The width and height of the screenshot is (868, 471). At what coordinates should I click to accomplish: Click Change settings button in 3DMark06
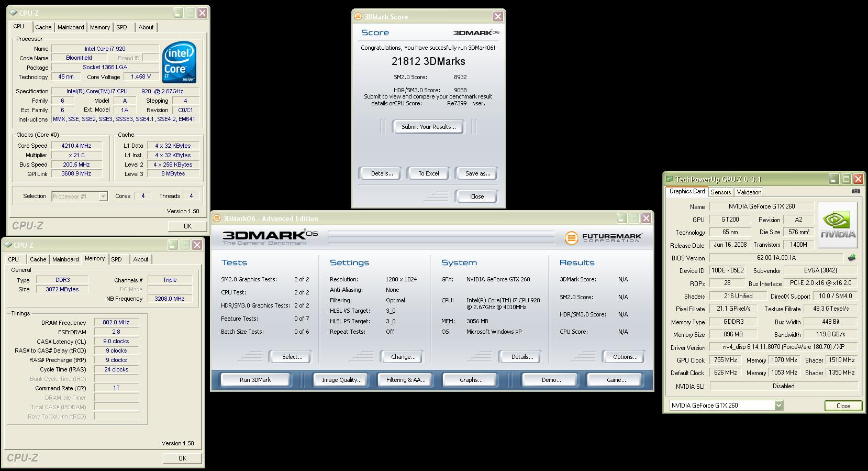tap(403, 357)
